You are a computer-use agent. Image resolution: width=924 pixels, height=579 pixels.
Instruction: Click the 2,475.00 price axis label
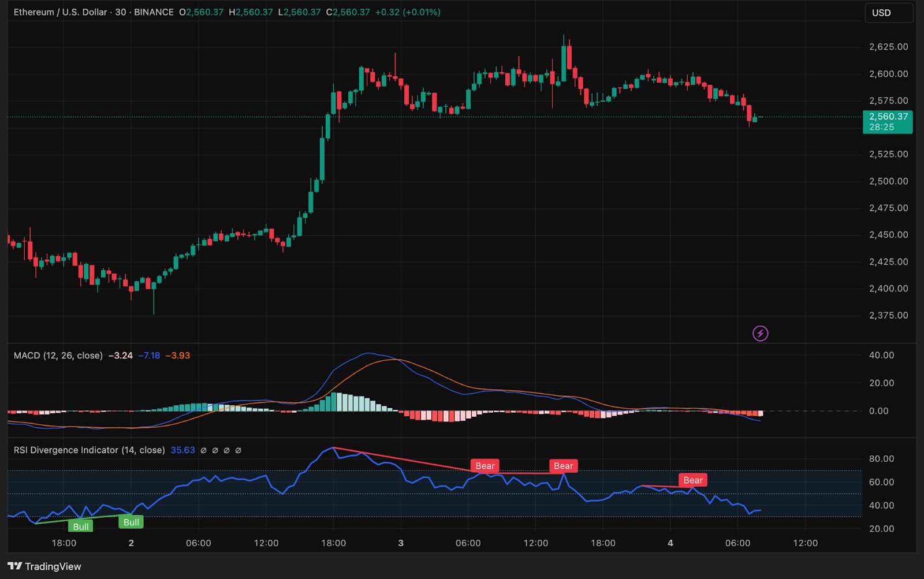point(888,208)
